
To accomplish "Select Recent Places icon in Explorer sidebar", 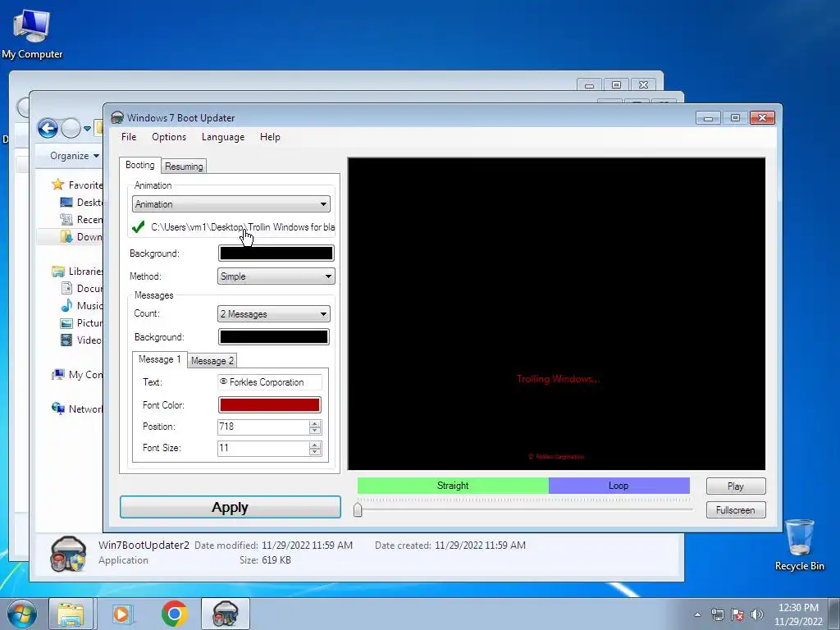I will pyautogui.click(x=66, y=219).
